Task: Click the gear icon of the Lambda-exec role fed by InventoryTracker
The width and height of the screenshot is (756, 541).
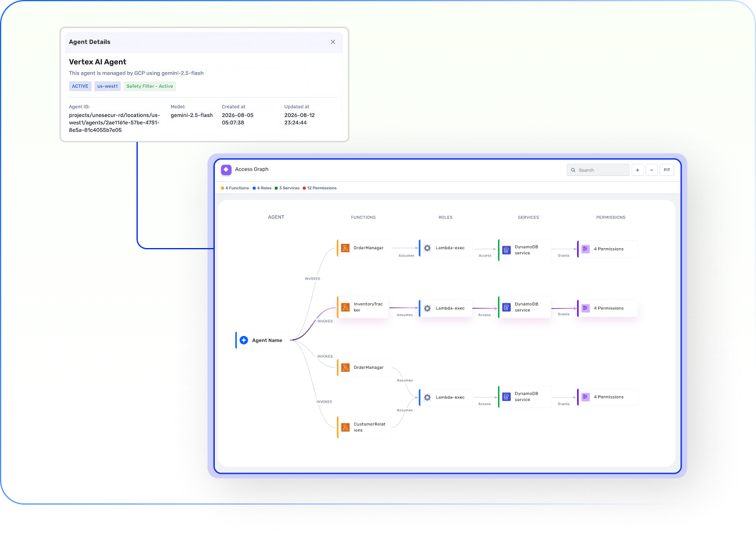Action: click(x=427, y=308)
